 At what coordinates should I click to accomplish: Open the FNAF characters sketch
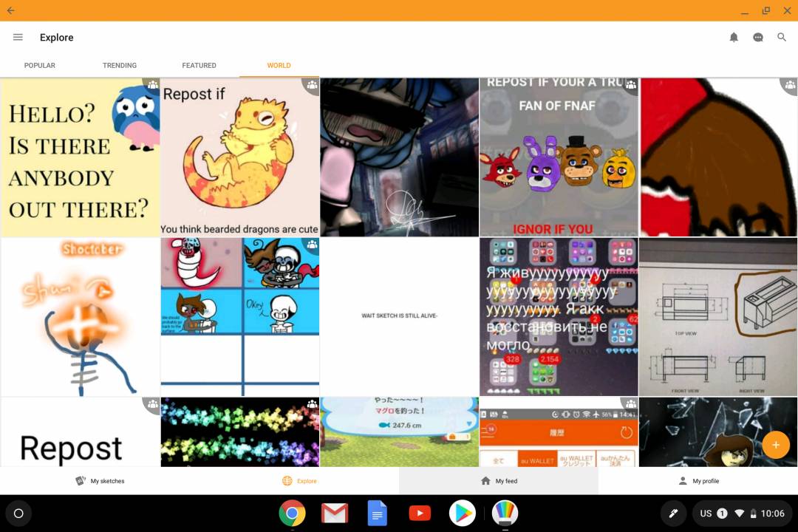pyautogui.click(x=559, y=157)
